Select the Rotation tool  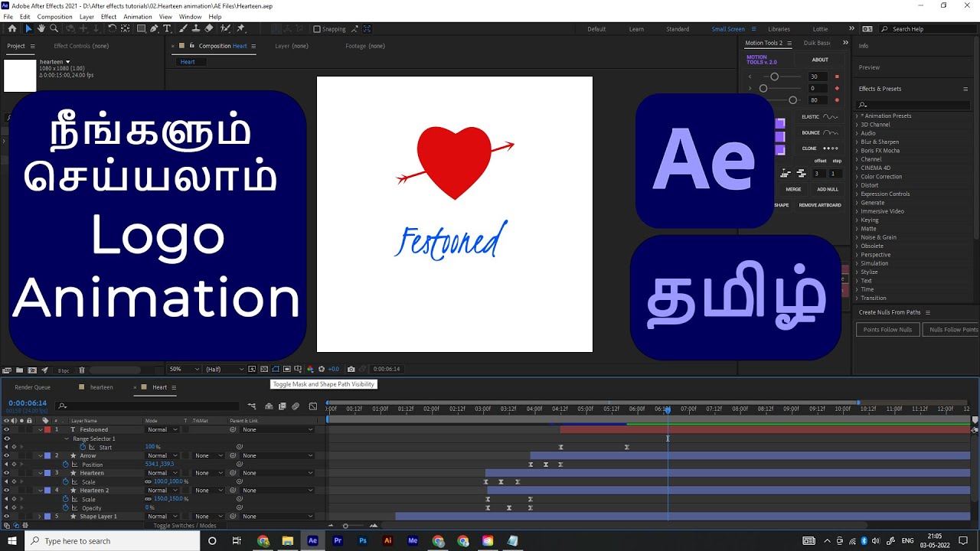pyautogui.click(x=112, y=28)
